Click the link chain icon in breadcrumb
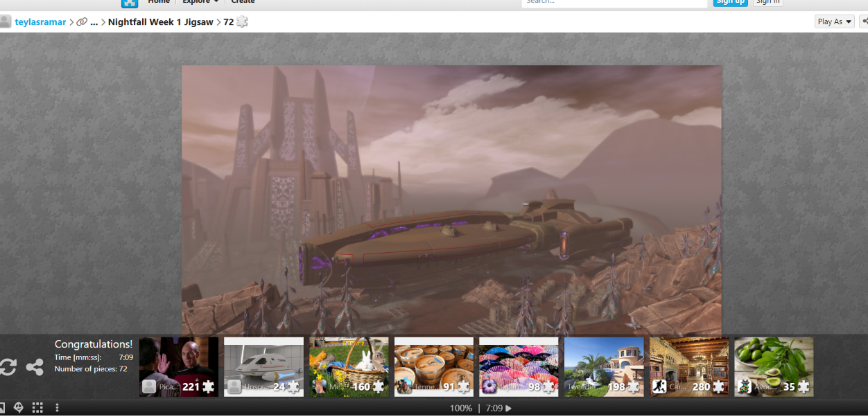Viewport: 868px width, 419px height. (82, 21)
